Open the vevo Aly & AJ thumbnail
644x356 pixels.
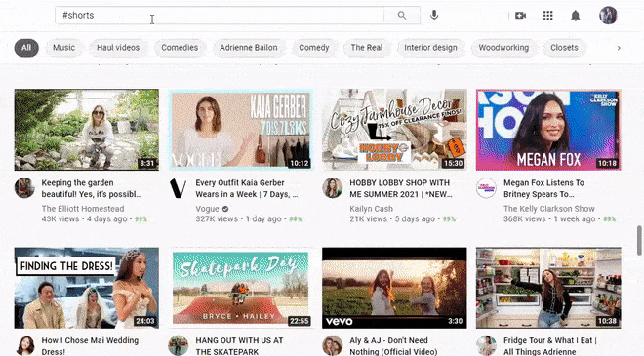[x=395, y=288]
